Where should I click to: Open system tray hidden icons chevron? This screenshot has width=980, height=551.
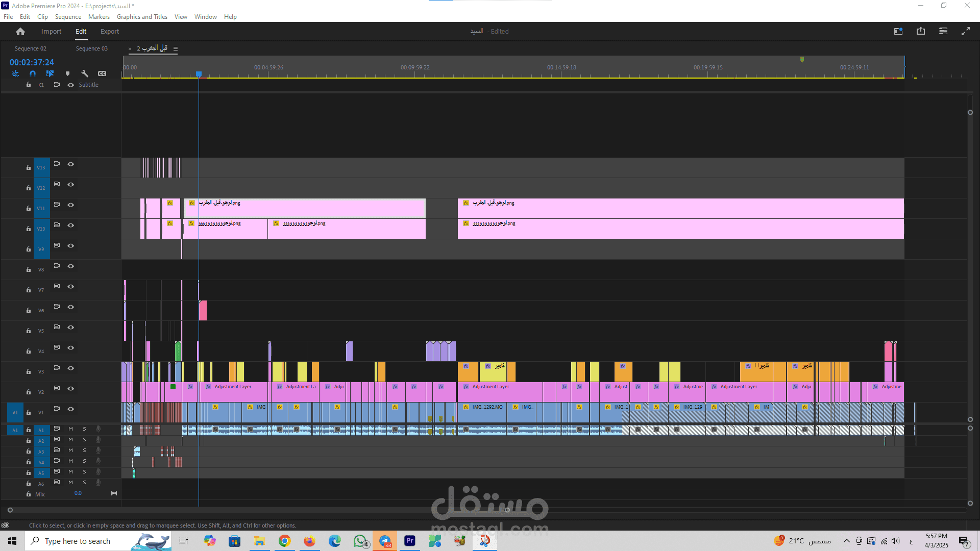pyautogui.click(x=847, y=541)
